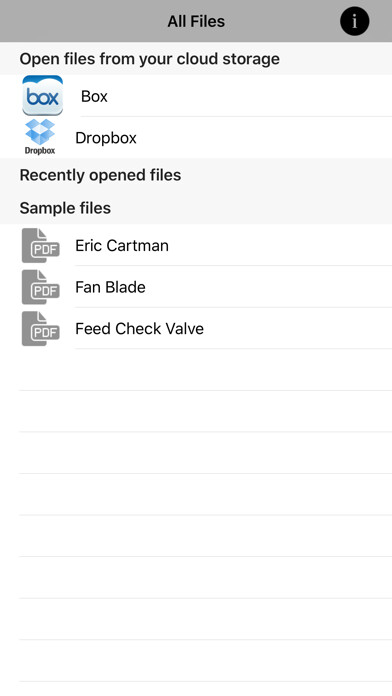
Task: Select the PDF icon beside Fan Blade
Action: click(x=40, y=287)
